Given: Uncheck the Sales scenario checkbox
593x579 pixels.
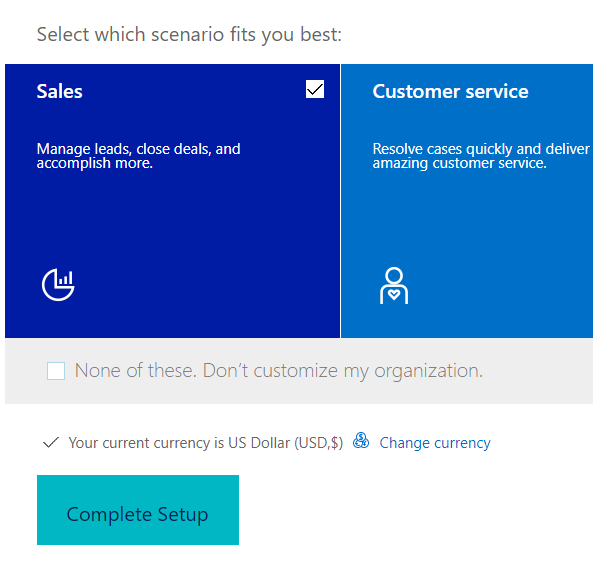Looking at the screenshot, I should click(315, 89).
